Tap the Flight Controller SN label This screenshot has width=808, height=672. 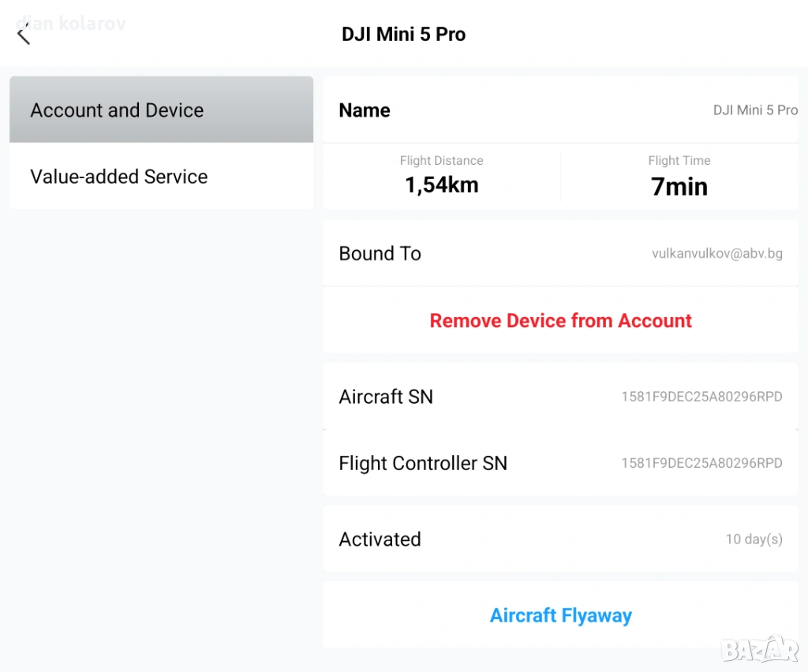point(423,463)
